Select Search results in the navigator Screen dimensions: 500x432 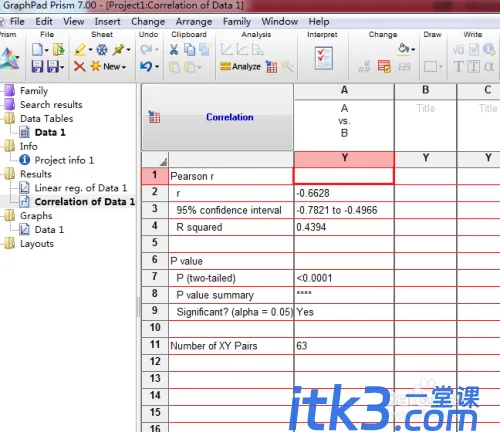[x=51, y=105]
